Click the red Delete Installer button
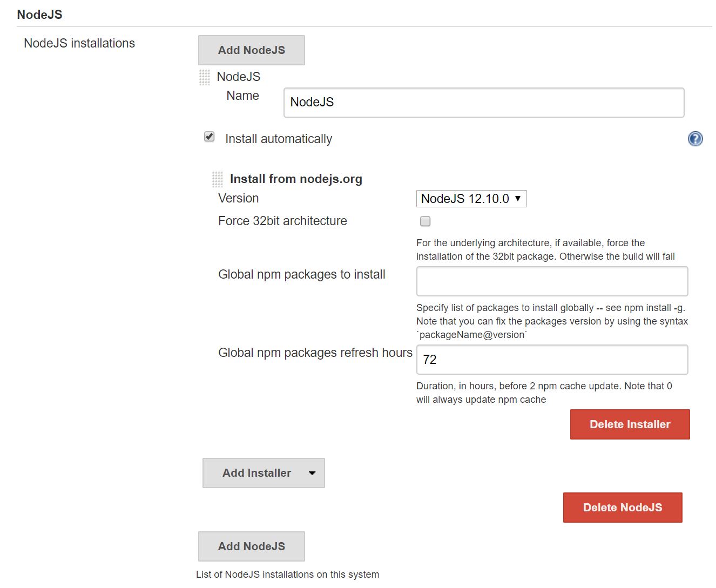716x588 pixels. (x=630, y=424)
